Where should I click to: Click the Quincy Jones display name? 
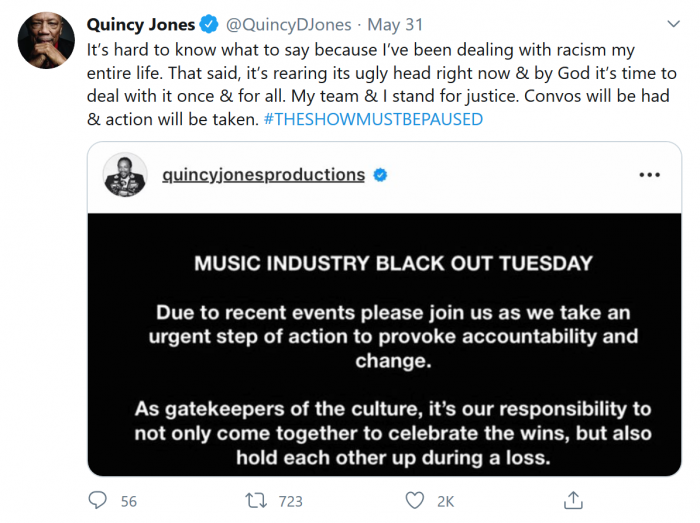(x=143, y=24)
